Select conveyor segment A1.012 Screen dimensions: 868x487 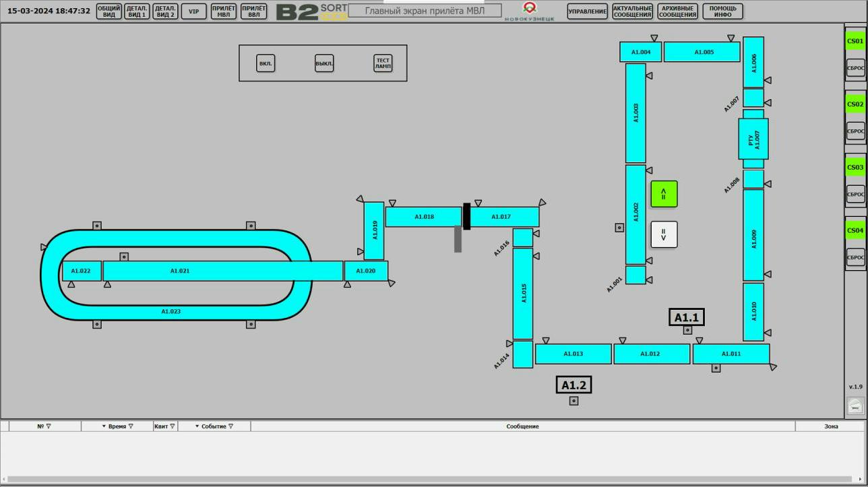pyautogui.click(x=651, y=354)
